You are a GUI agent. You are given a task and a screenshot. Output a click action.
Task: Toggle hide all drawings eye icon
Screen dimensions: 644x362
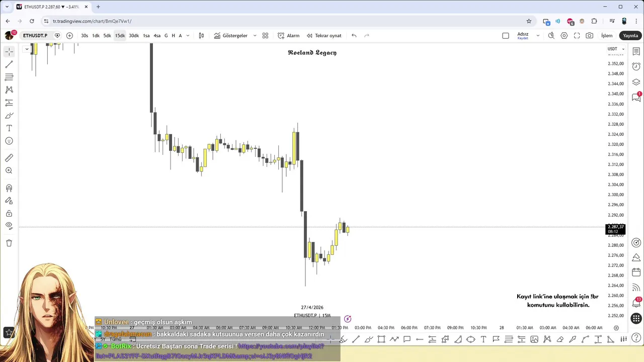[9, 226]
